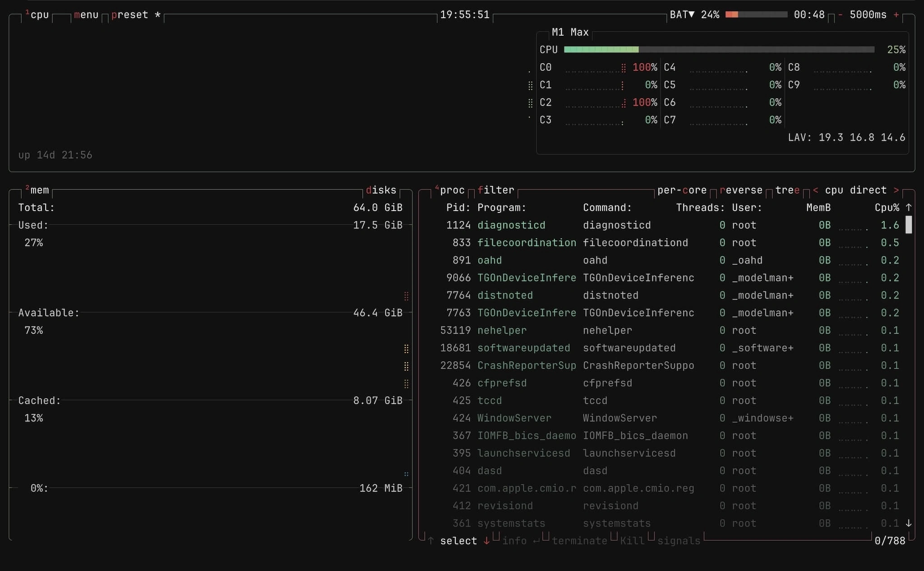Viewport: 924px width, 571px height.
Task: Open the signals menu option
Action: (x=679, y=540)
